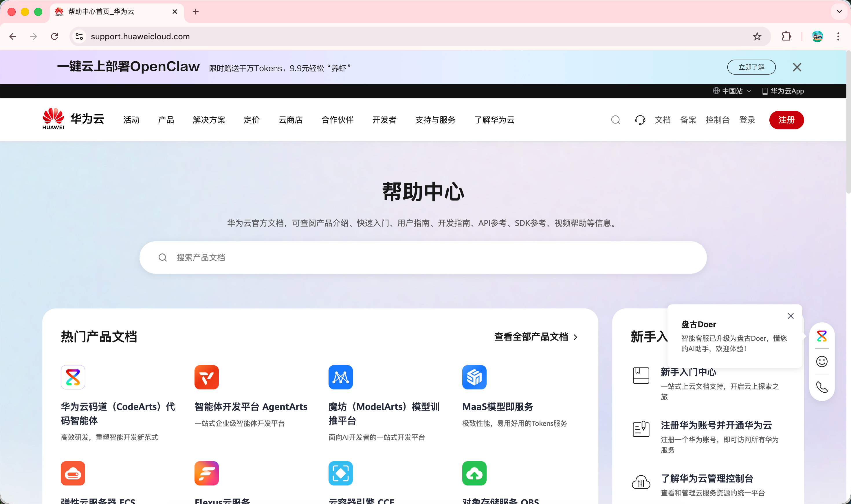Click the header search magnifier icon
The height and width of the screenshot is (504, 851).
[616, 120]
